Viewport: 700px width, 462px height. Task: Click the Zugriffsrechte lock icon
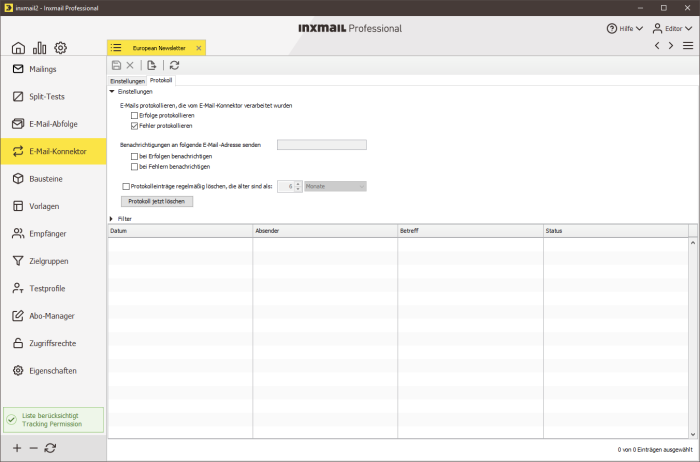[x=18, y=343]
